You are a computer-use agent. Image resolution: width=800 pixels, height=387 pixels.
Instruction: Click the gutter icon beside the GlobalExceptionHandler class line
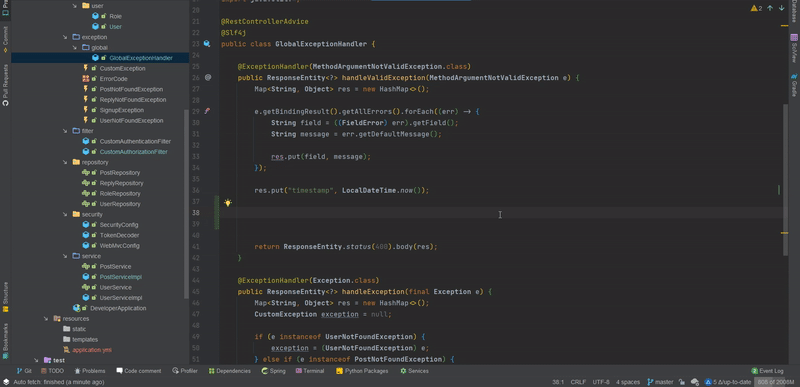click(207, 44)
